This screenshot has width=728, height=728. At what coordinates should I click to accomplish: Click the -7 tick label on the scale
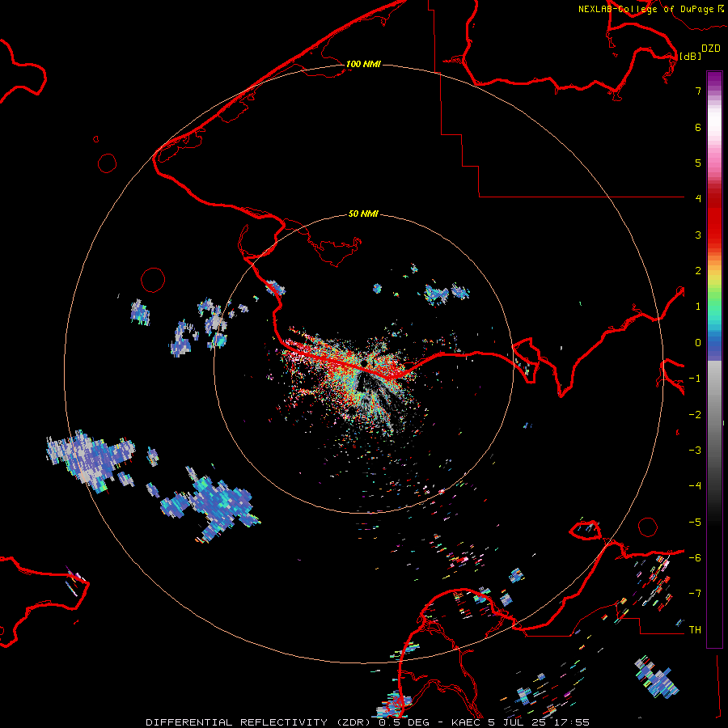(x=695, y=594)
